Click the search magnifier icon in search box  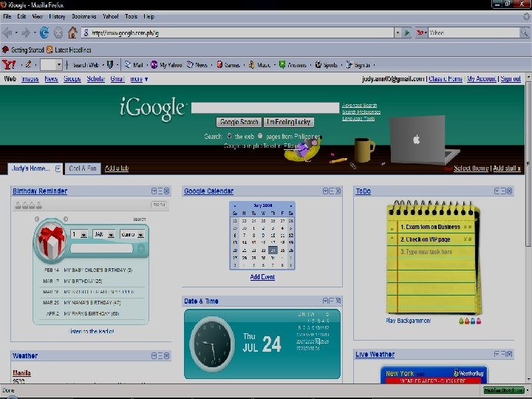point(524,33)
